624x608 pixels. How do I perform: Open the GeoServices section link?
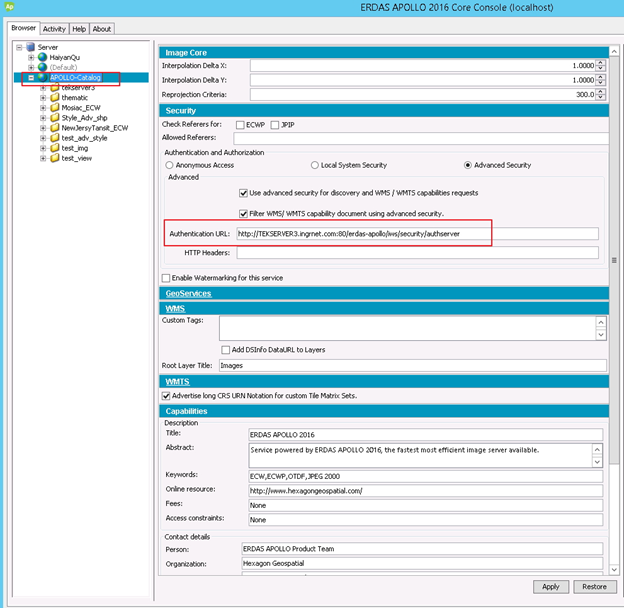coord(188,295)
